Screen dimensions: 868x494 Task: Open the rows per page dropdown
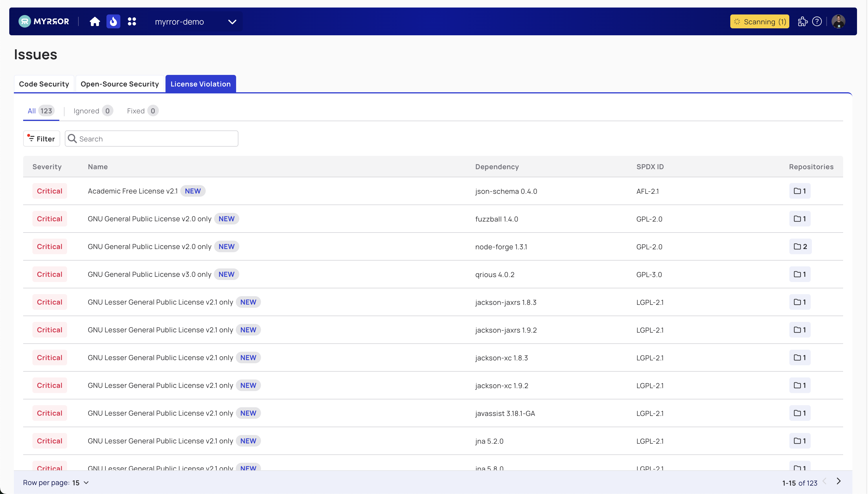tap(86, 483)
